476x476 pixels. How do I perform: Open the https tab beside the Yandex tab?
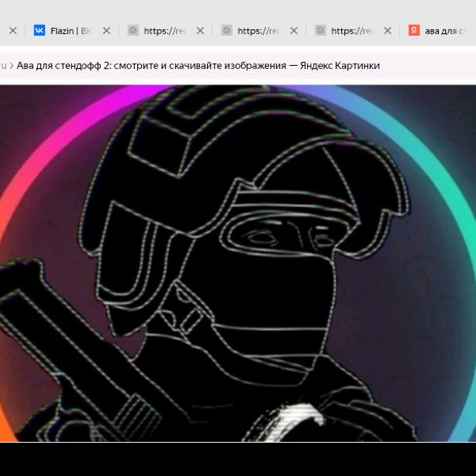tap(353, 31)
